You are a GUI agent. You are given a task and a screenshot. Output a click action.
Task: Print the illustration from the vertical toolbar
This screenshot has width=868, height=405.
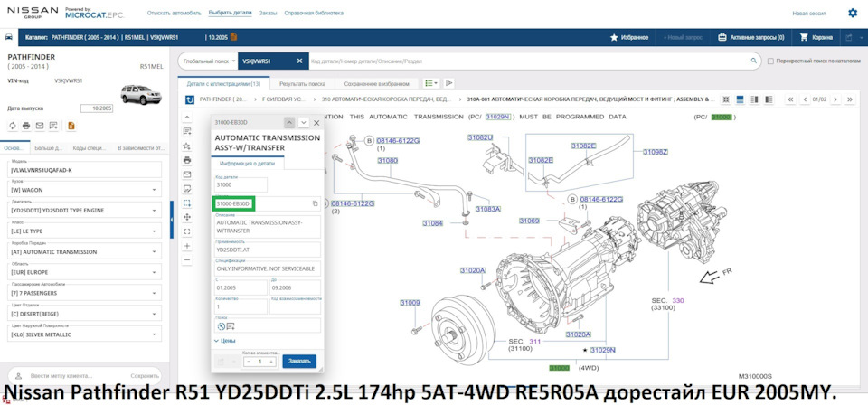coord(187,160)
